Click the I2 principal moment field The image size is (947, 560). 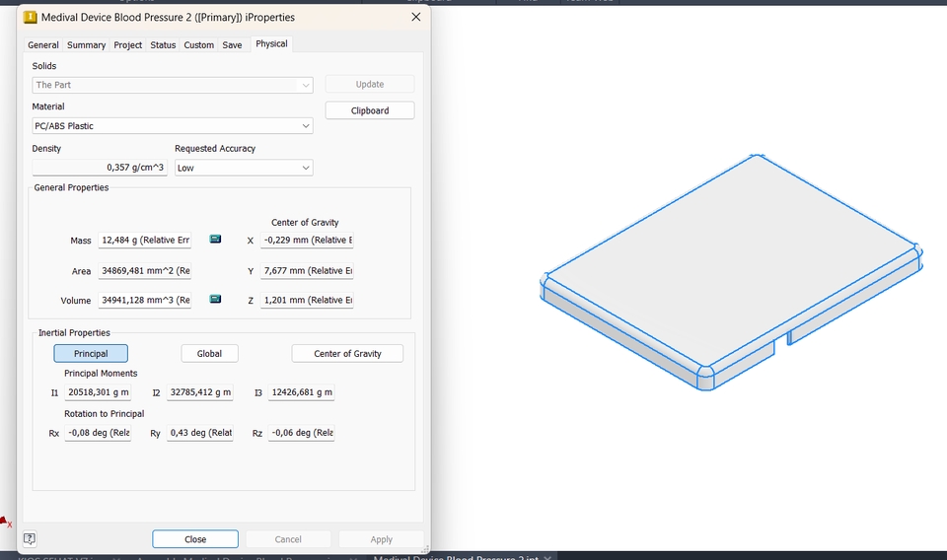(x=200, y=392)
